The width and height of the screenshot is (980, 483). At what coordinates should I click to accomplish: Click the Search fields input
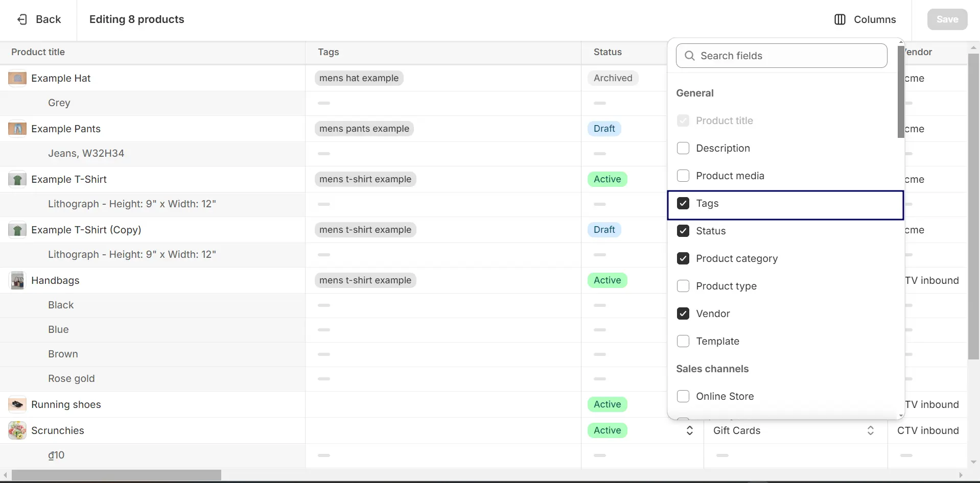point(781,56)
